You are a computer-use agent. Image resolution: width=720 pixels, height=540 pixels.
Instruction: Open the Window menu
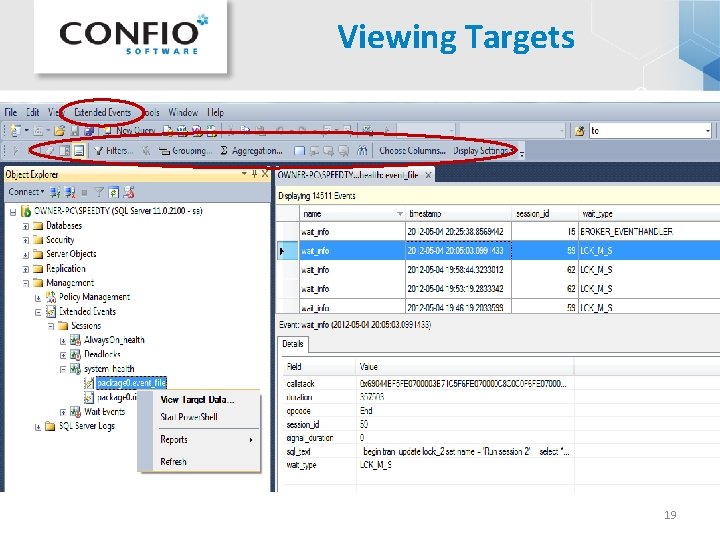click(183, 112)
